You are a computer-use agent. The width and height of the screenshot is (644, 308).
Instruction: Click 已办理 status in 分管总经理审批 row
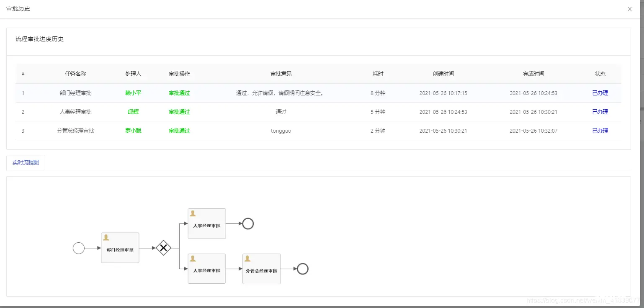coord(600,131)
